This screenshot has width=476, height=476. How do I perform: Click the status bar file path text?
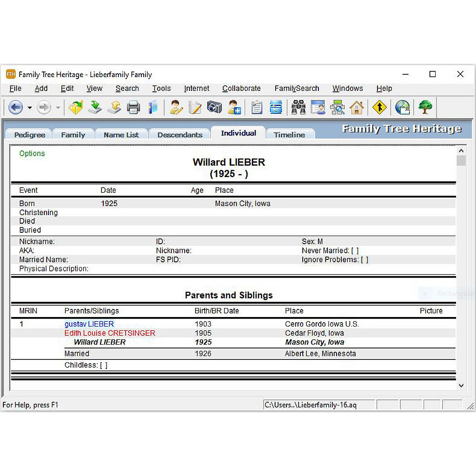coord(310,405)
